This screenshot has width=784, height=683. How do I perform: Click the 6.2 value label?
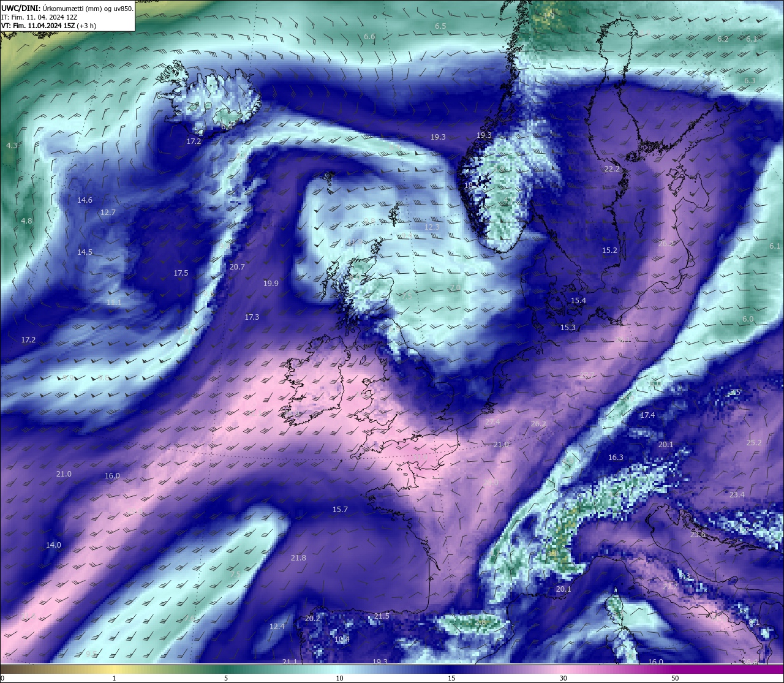tap(723, 39)
